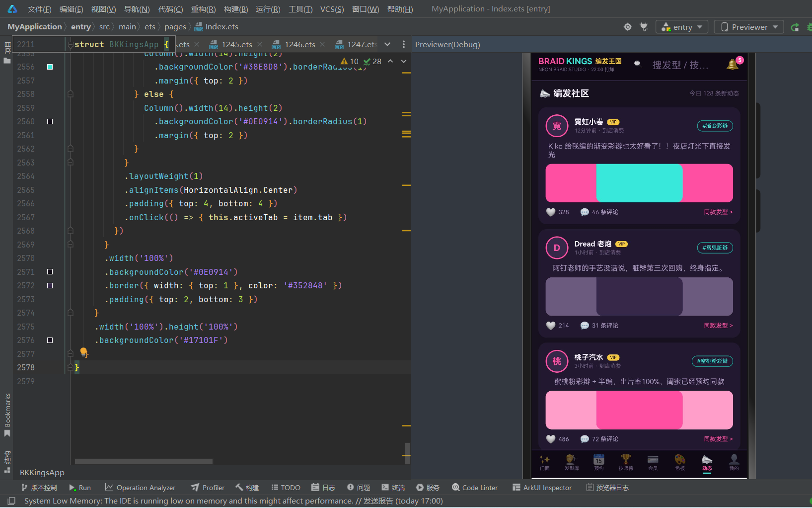The width and height of the screenshot is (812, 508).
Task: Close the 1245.ets tab
Action: pyautogui.click(x=260, y=44)
